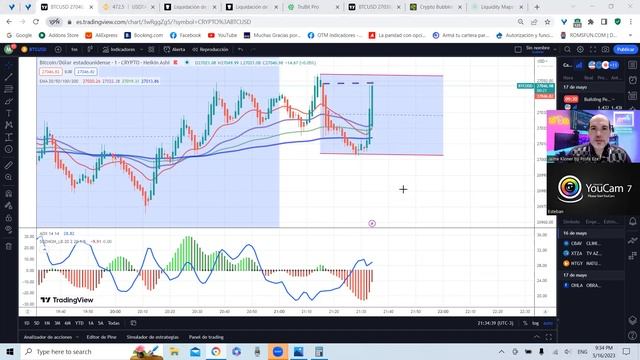640x360 pixels.
Task: Open the BTCUSD symbol search
Action: click(x=34, y=49)
